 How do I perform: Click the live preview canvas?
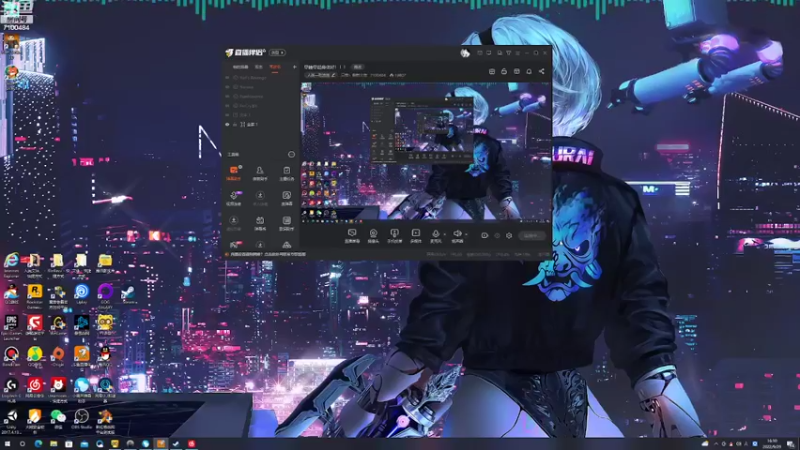click(426, 153)
